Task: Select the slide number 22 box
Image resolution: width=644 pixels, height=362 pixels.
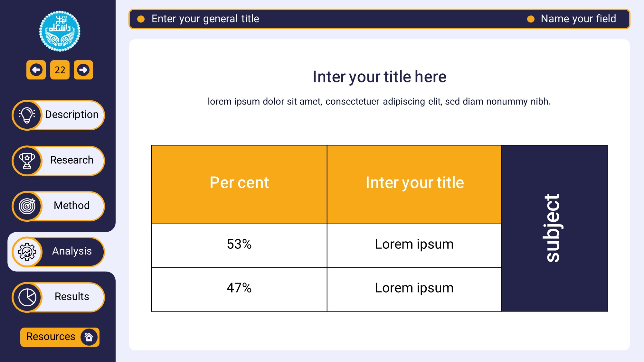Action: pos(60,70)
